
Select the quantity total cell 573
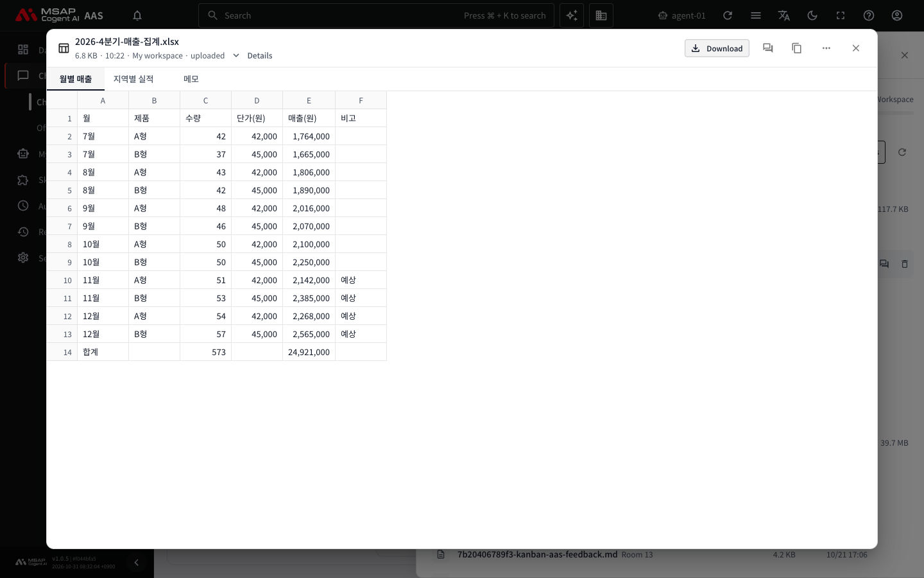click(206, 352)
